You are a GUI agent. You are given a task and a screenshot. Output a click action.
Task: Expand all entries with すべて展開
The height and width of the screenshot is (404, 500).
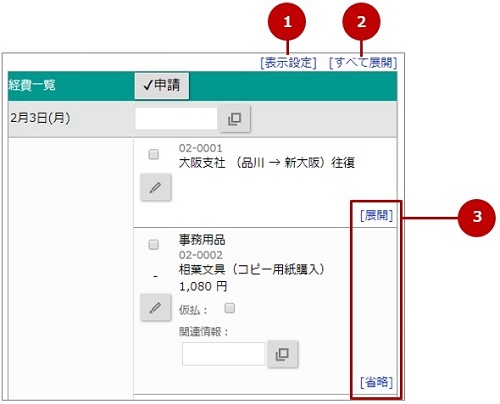363,63
